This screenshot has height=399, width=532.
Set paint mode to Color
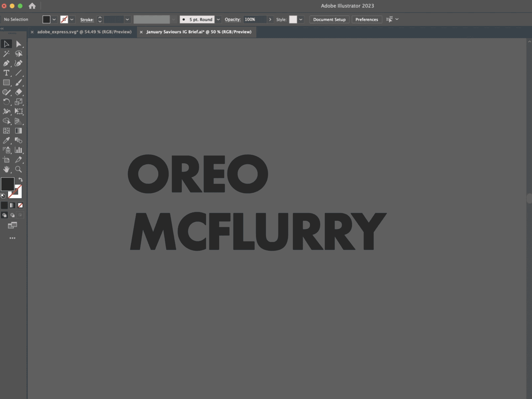[4, 205]
